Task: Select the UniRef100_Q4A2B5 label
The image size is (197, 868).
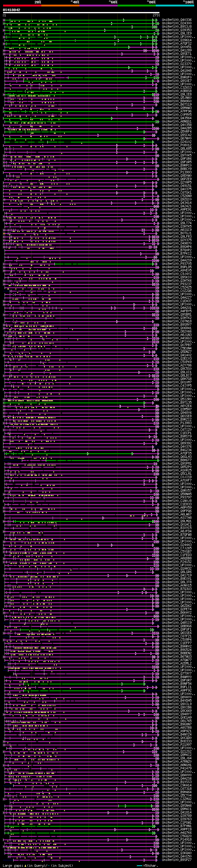Action: coord(177,128)
